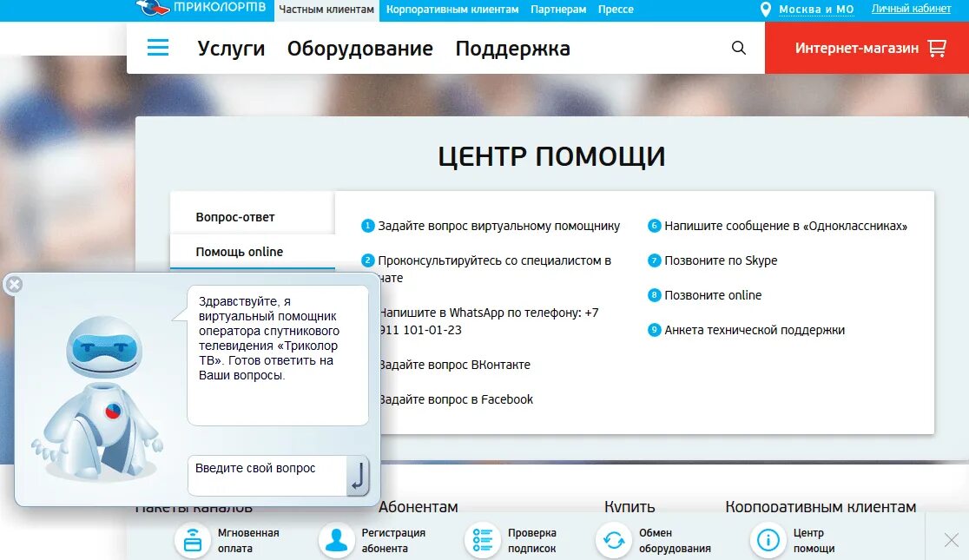
Task: Click the Центр помощи info icon
Action: [x=768, y=540]
